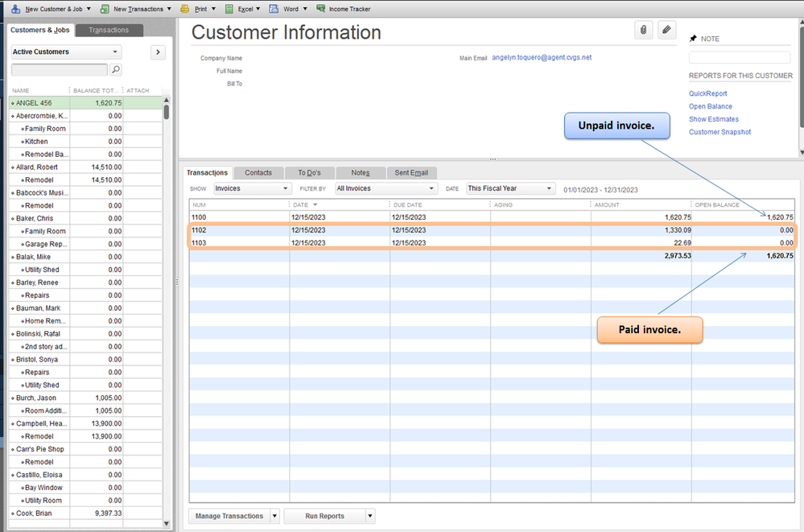The width and height of the screenshot is (804, 532).
Task: Select the ANGEL 456 customer
Action: click(x=85, y=102)
